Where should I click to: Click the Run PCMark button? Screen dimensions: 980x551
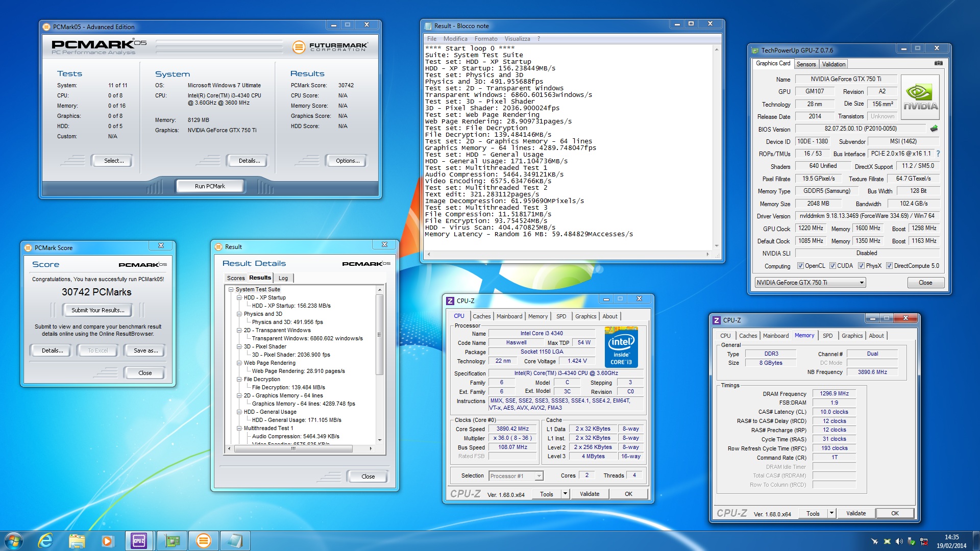click(210, 186)
